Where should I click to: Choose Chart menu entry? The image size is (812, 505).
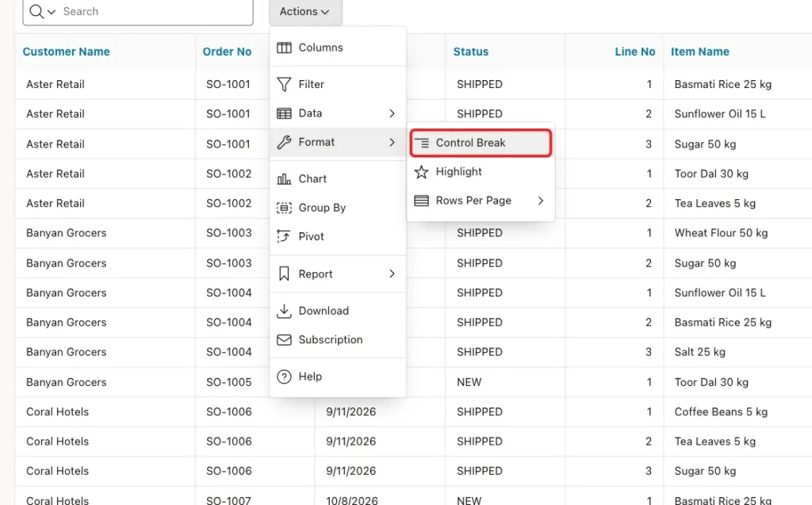pyautogui.click(x=338, y=178)
